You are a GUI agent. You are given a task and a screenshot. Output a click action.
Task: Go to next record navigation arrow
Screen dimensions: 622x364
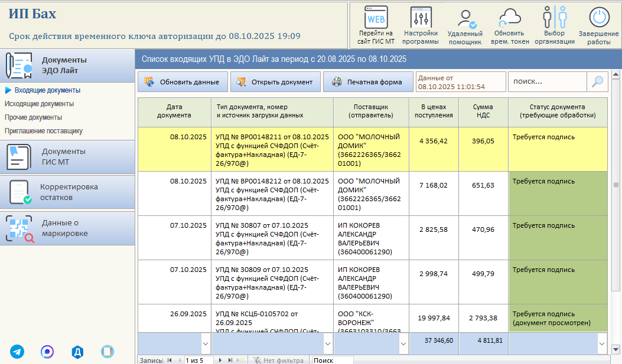coord(220,360)
